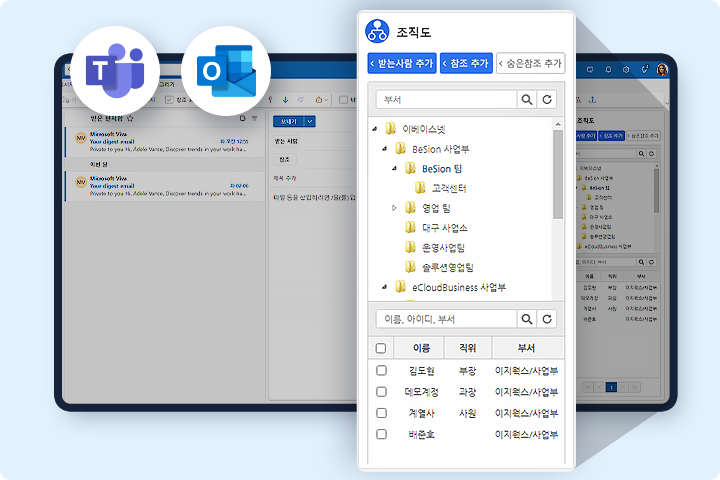Screen dimensions: 720x480
Task: Open the second Microsoft Viva digest email
Action: tap(165, 186)
